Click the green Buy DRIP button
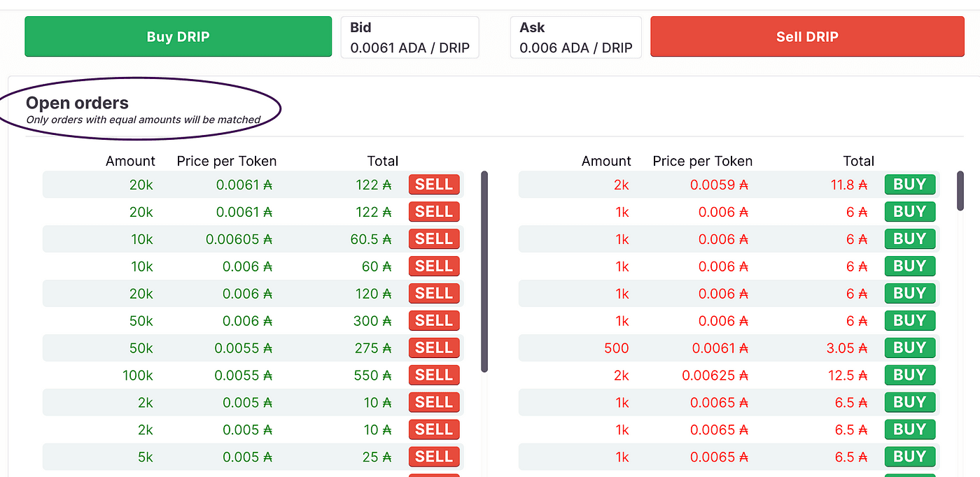The height and width of the screenshot is (477, 980). (x=178, y=36)
